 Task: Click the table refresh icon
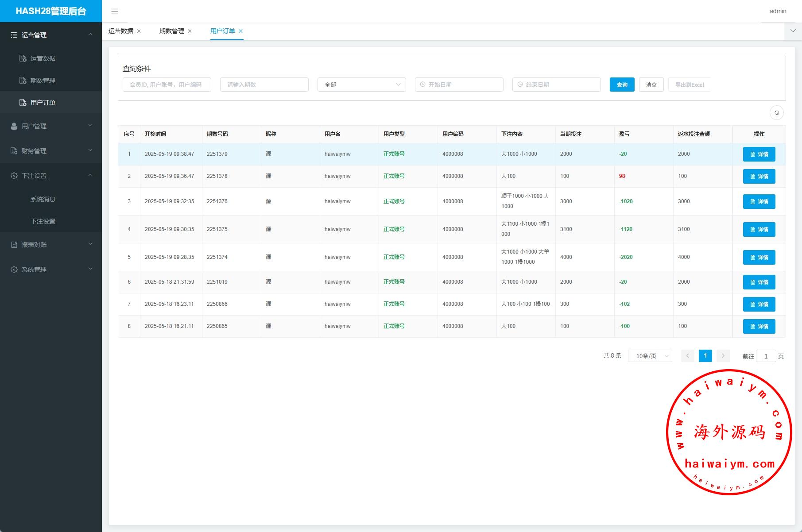pos(776,113)
